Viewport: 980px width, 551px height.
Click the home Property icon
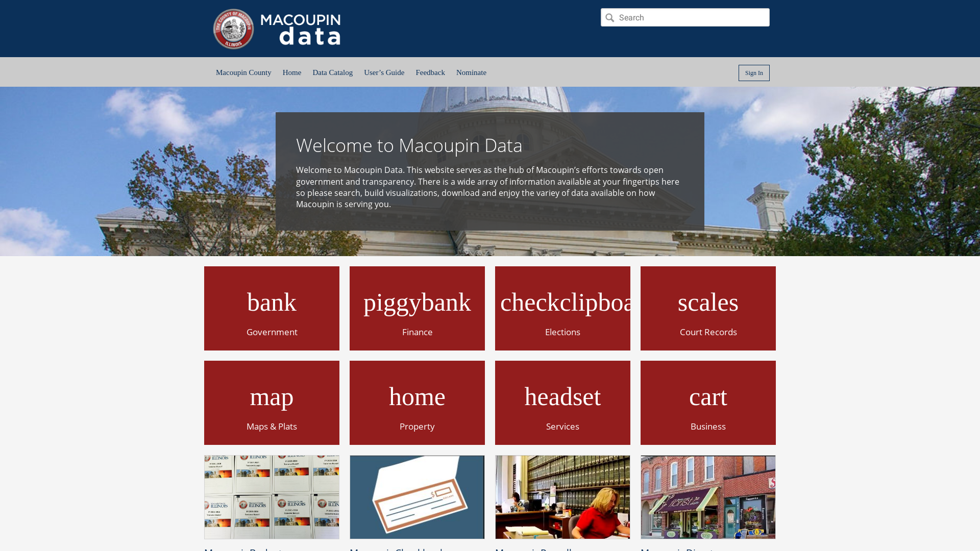tap(418, 403)
